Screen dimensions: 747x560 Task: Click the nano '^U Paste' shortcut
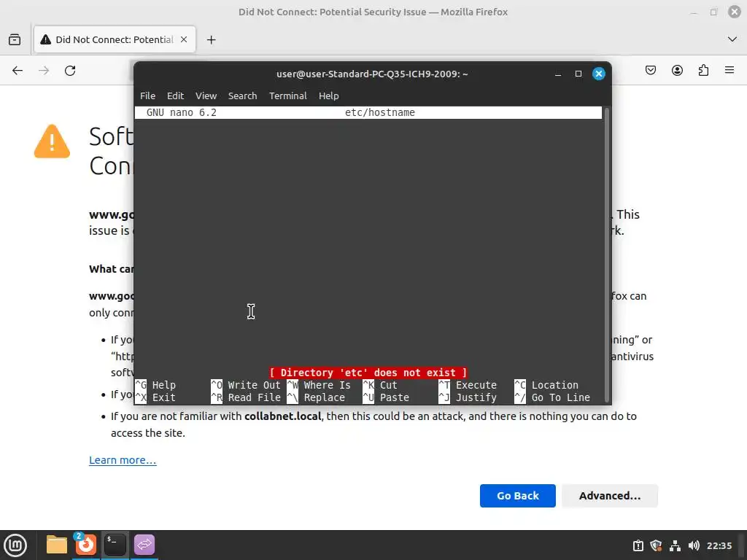pos(386,397)
